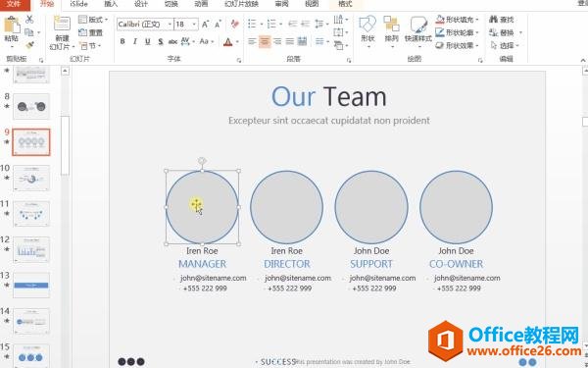Screen dimensions: 588x368
Task: Toggle Bold formatting
Action: tap(122, 41)
